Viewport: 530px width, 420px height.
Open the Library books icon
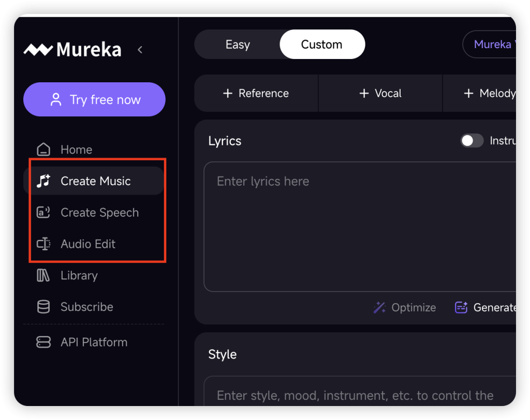tap(43, 276)
